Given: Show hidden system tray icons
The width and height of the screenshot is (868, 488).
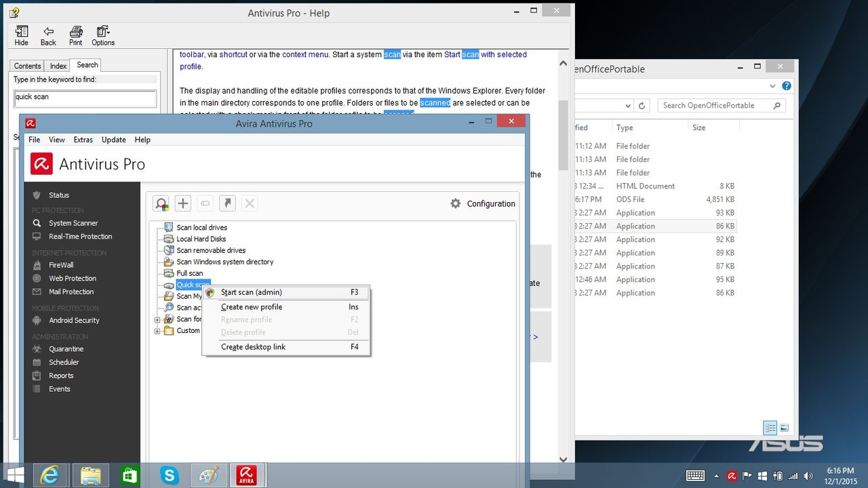Looking at the screenshot, I should (x=717, y=476).
